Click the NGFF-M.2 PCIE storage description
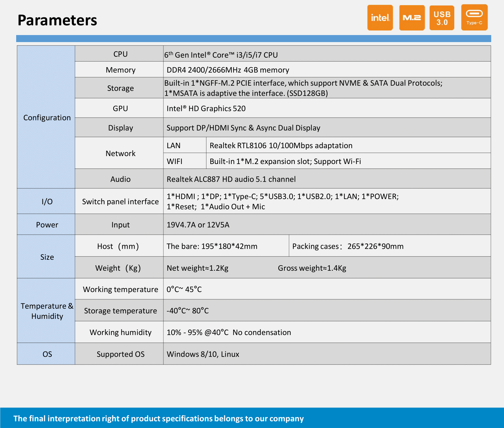Screen dimensions: 504x428 pyautogui.click(x=303, y=88)
